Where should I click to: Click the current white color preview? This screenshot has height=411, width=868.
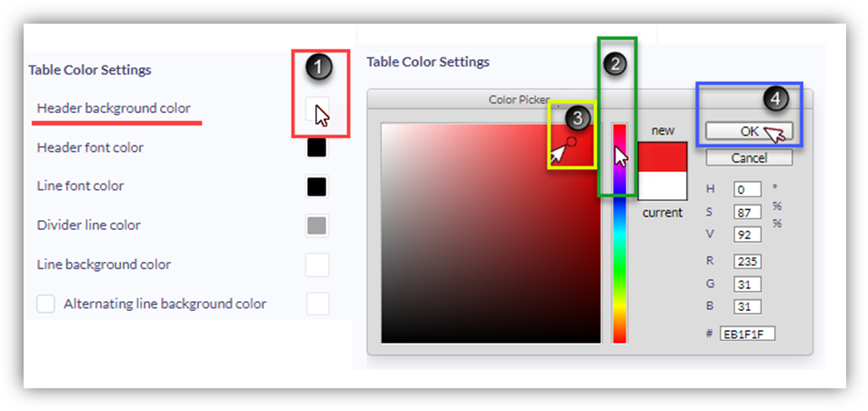click(x=663, y=185)
